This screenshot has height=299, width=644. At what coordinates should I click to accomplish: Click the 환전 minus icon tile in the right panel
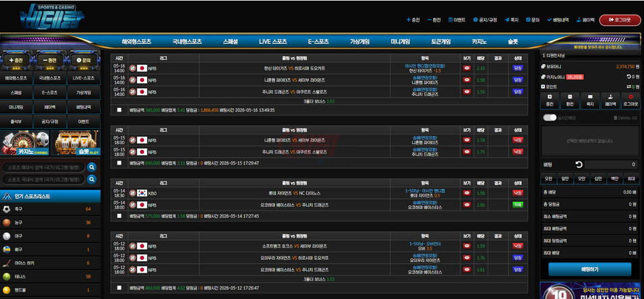pyautogui.click(x=570, y=100)
